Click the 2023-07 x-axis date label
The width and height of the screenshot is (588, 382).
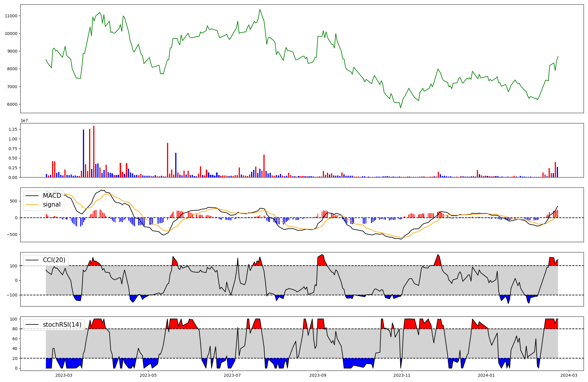click(232, 375)
